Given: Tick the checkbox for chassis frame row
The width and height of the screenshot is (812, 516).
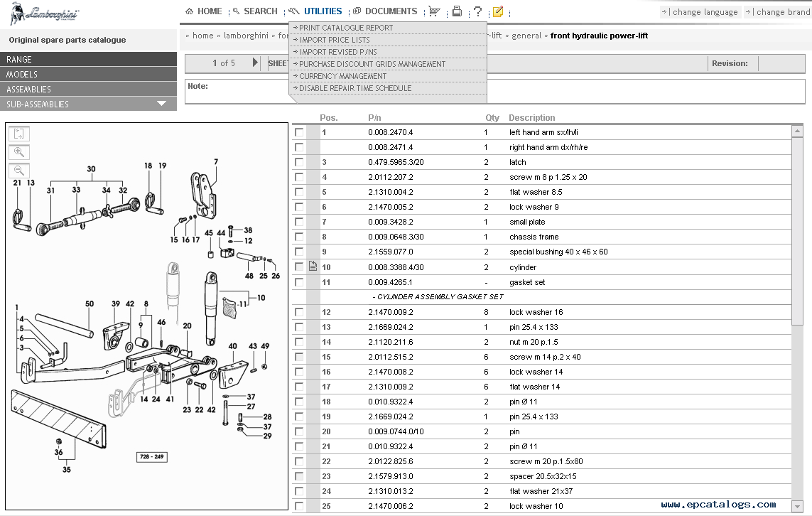Looking at the screenshot, I should pyautogui.click(x=299, y=237).
